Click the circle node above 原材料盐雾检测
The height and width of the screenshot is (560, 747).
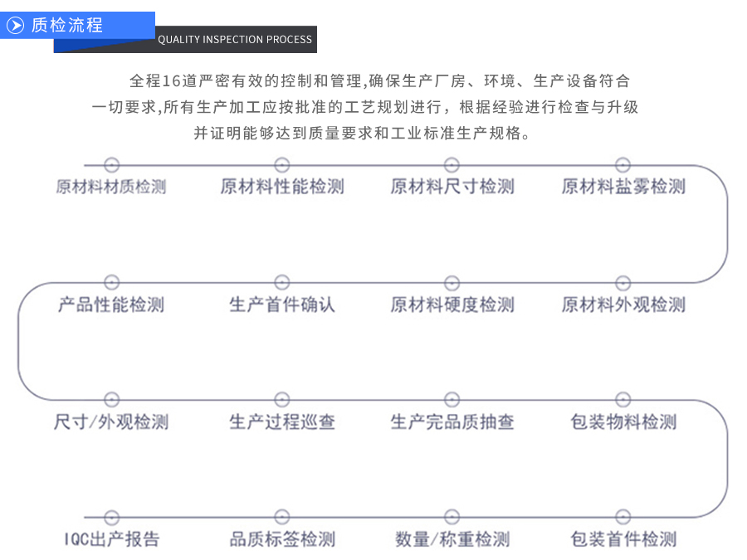[622, 163]
